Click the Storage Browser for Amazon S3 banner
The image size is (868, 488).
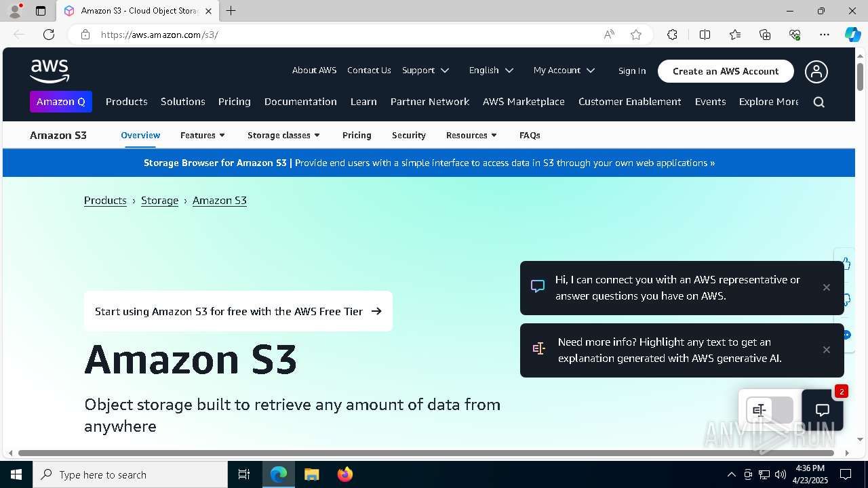pyautogui.click(x=429, y=163)
